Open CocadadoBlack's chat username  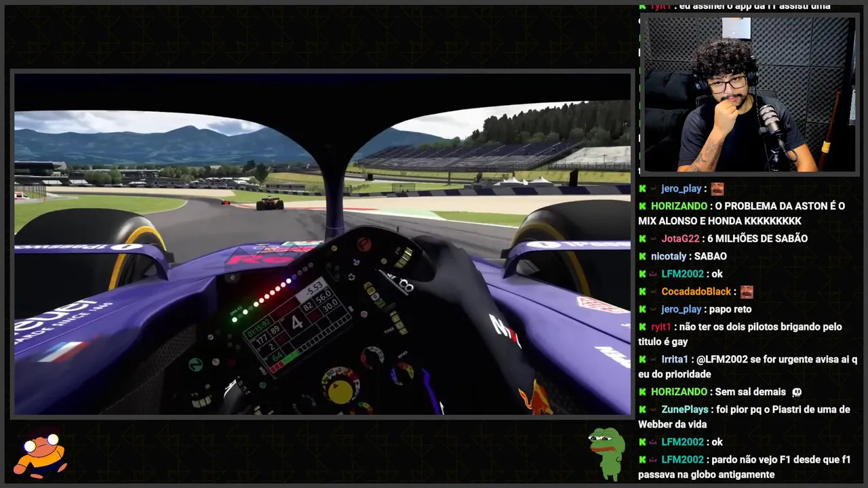(696, 291)
